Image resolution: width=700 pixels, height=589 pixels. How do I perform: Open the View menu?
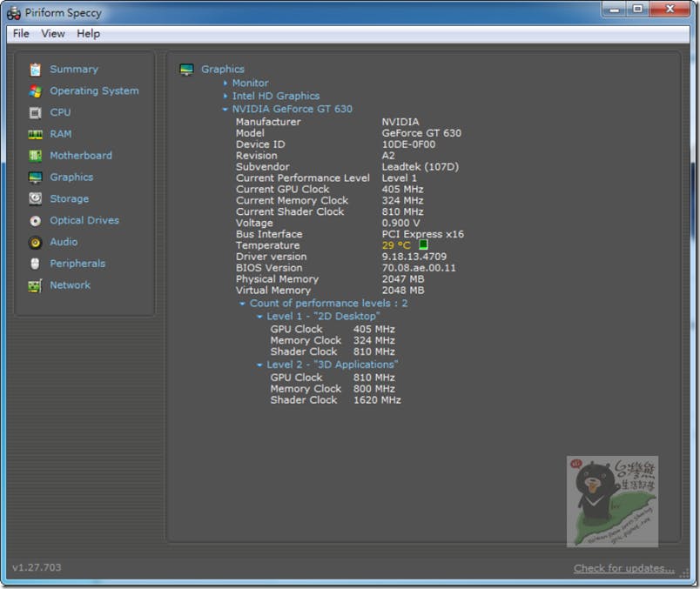click(x=53, y=34)
